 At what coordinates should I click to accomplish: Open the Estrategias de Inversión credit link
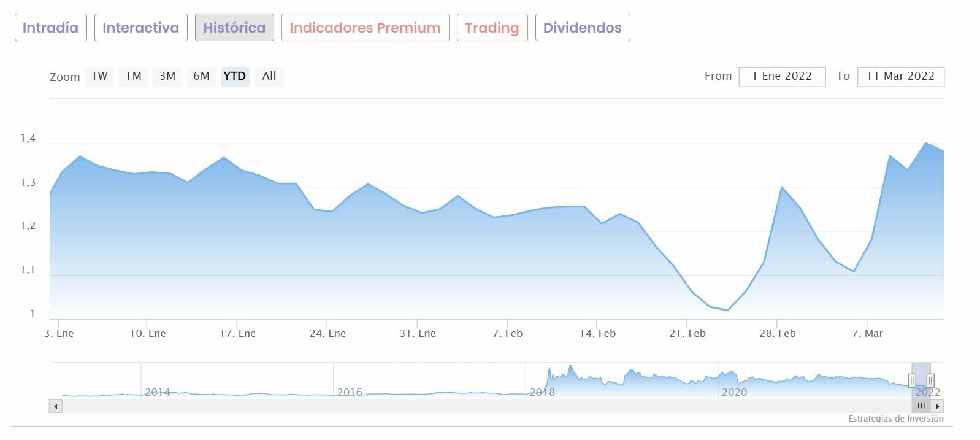click(x=895, y=419)
